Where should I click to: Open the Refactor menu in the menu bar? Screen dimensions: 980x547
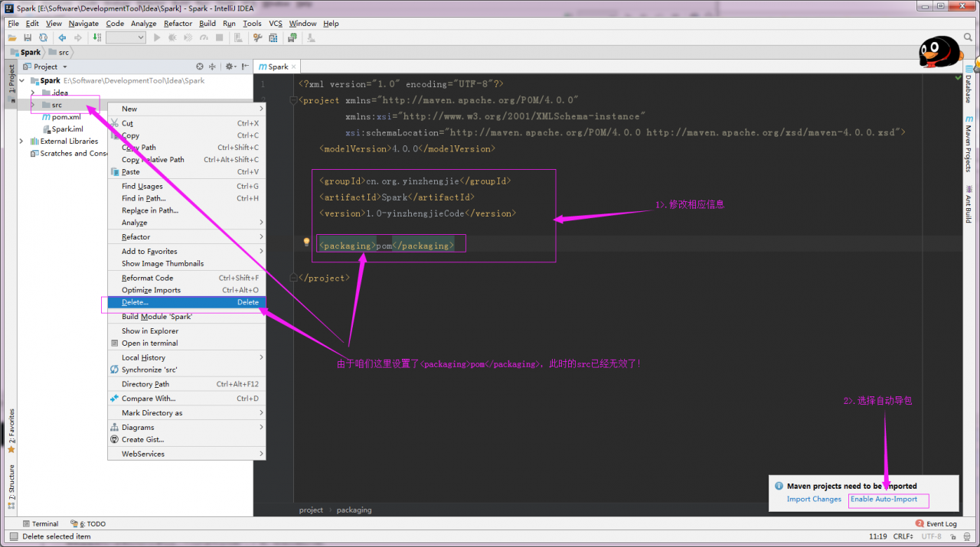(x=178, y=24)
